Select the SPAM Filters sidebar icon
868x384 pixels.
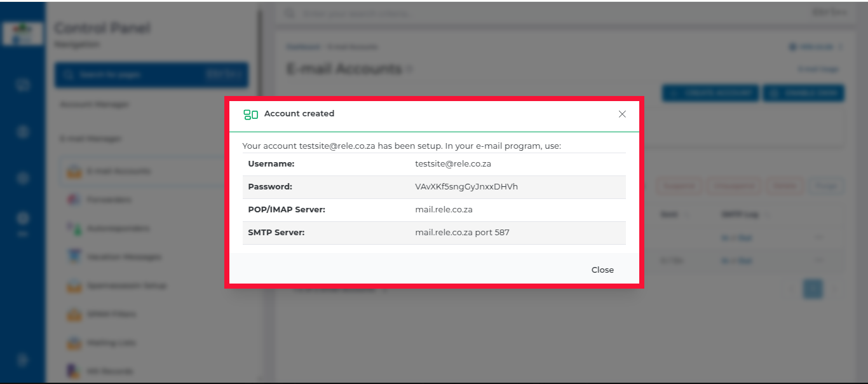[x=74, y=314]
